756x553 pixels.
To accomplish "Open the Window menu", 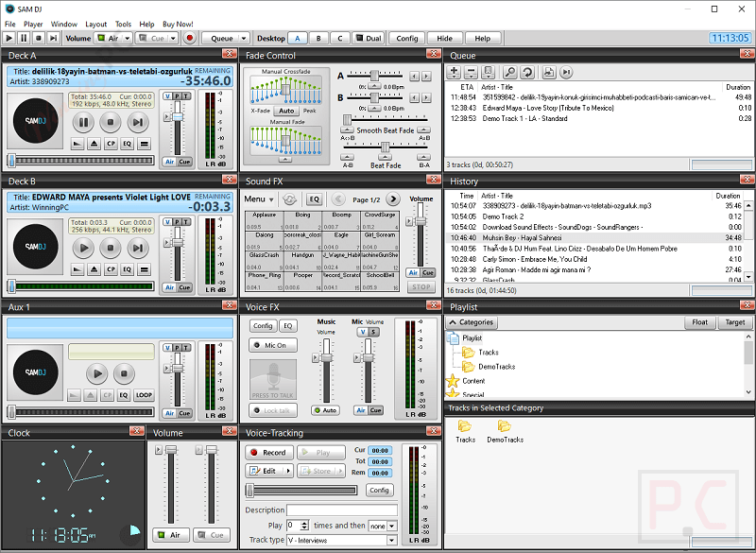I will [x=64, y=25].
